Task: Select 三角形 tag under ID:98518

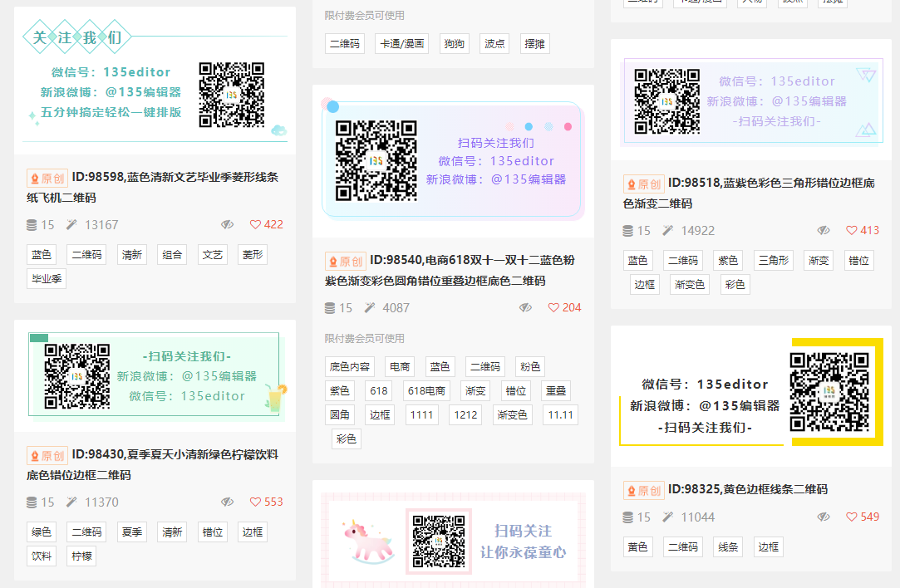Action: 774,261
